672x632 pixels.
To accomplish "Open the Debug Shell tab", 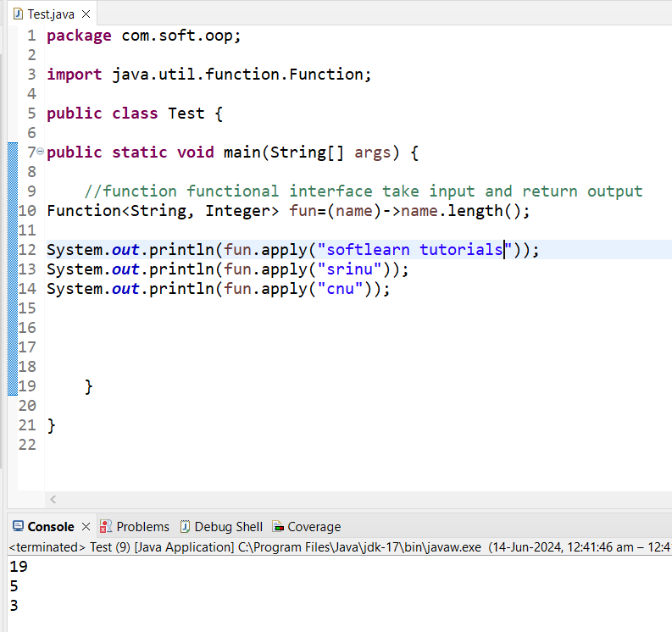I will [228, 527].
